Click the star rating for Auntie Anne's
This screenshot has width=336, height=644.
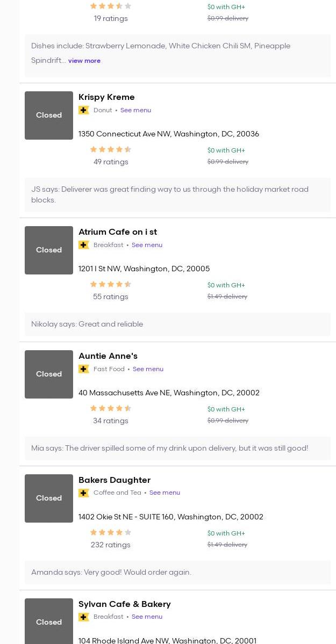tap(110, 409)
